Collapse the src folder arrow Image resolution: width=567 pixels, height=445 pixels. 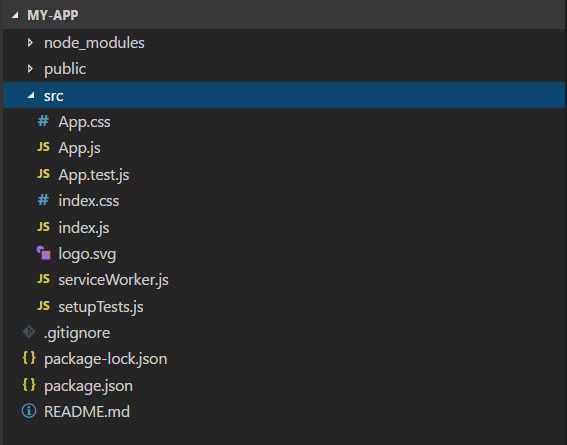click(31, 95)
